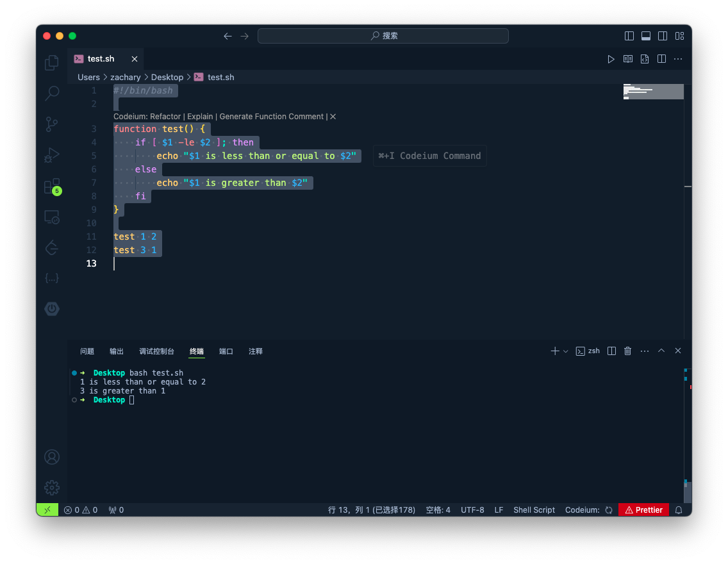728x564 pixels.
Task: Open the Search view in activity bar
Action: (x=51, y=94)
